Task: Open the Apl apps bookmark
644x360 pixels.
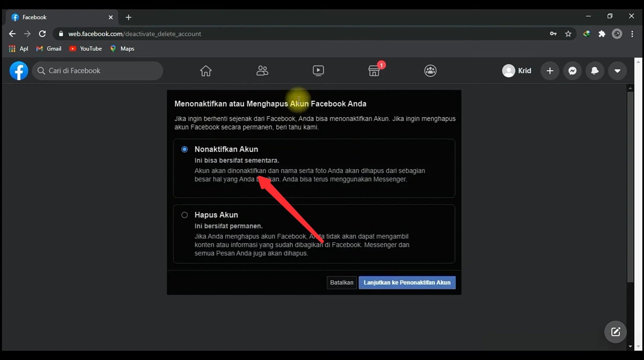Action: pyautogui.click(x=19, y=49)
